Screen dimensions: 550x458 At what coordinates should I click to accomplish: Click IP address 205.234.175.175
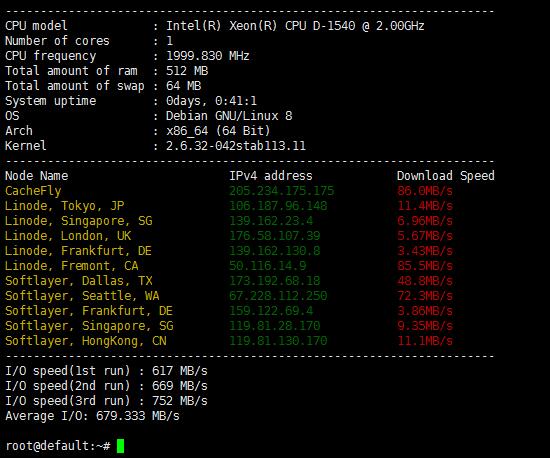point(282,191)
